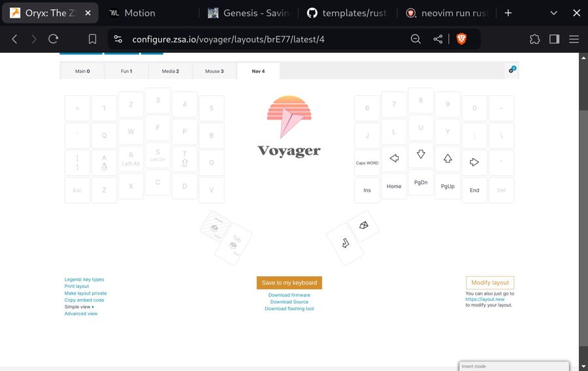
Task: Click the down arrow key on the layout
Action: tap(421, 155)
